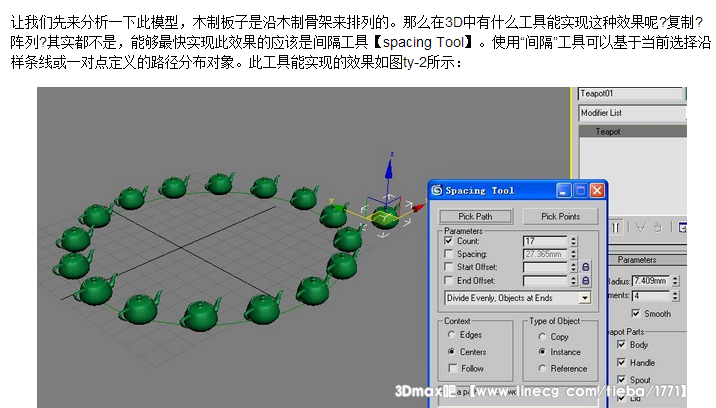Click the Parameters group label in Spacing Tool
Image resolution: width=716 pixels, height=408 pixels.
click(463, 231)
